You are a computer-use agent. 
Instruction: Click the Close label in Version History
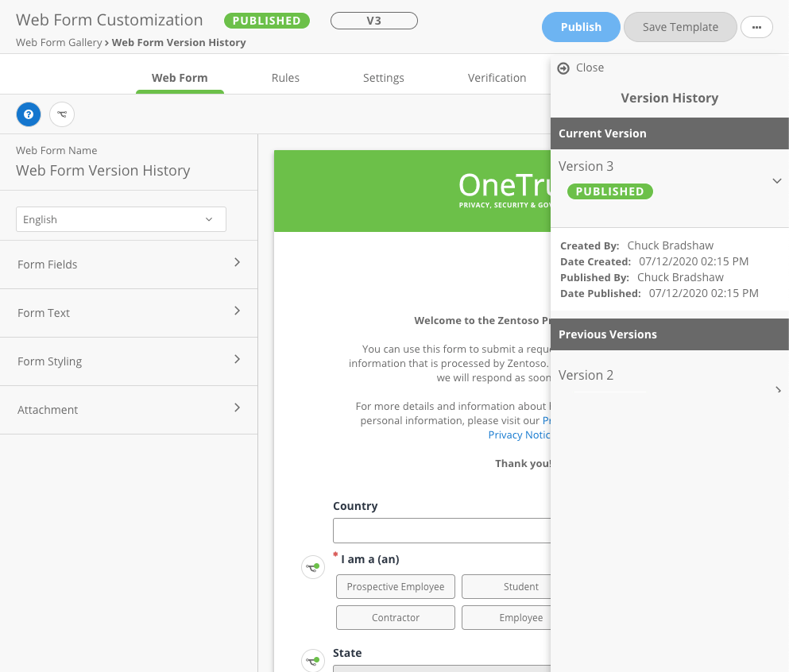pos(590,68)
